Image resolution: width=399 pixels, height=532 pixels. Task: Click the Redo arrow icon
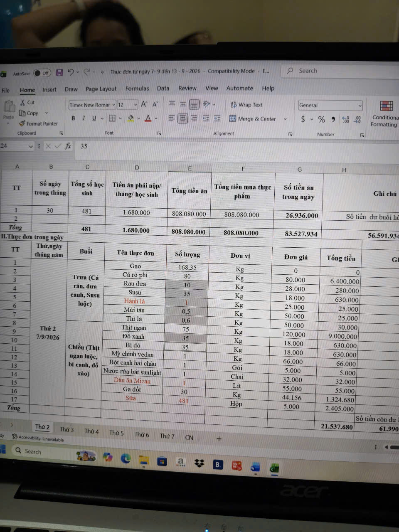[87, 72]
